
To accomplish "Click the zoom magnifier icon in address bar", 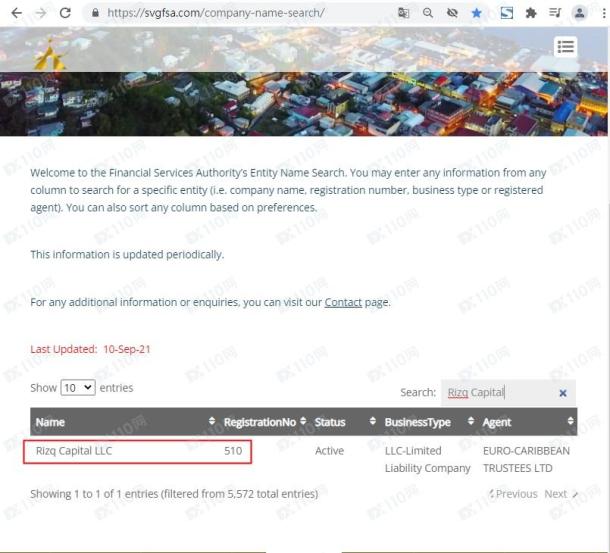I will pyautogui.click(x=428, y=13).
